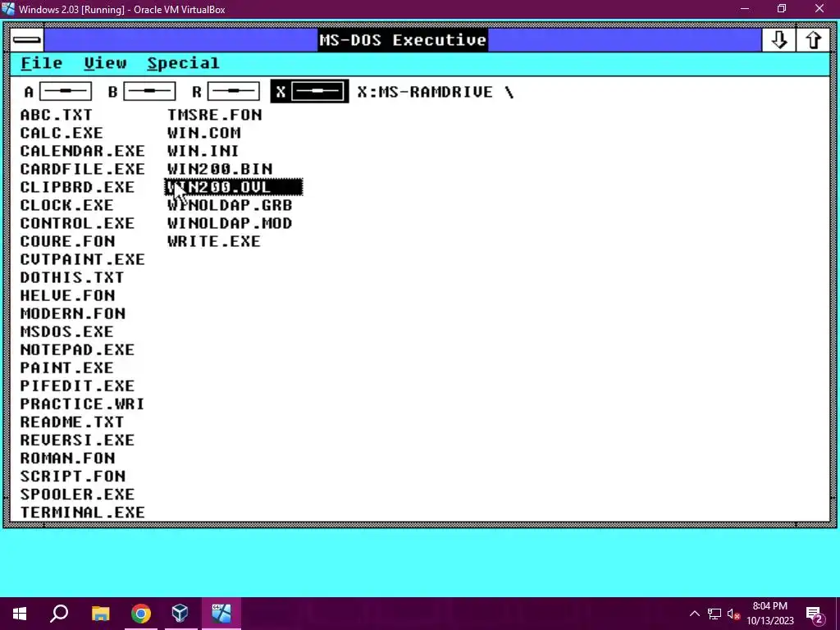Click the X:MS-RAMDRIVE path label
Screen dimensions: 840x630
436,92
